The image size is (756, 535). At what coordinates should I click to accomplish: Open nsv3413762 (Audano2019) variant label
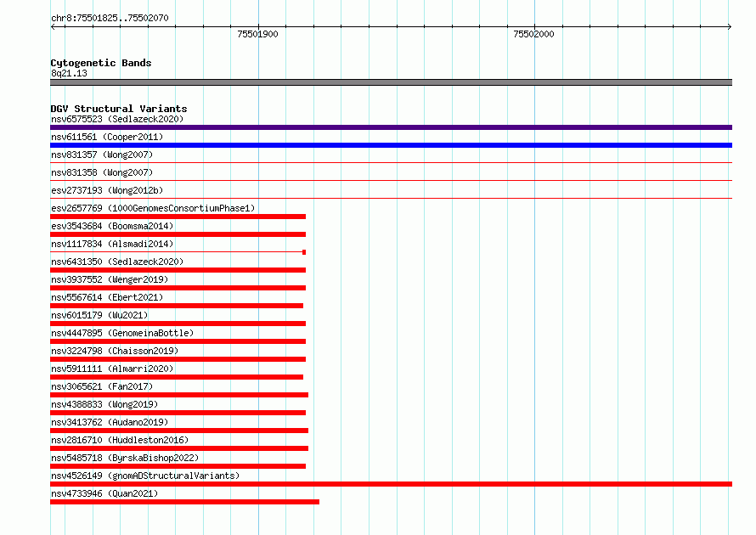(x=110, y=422)
